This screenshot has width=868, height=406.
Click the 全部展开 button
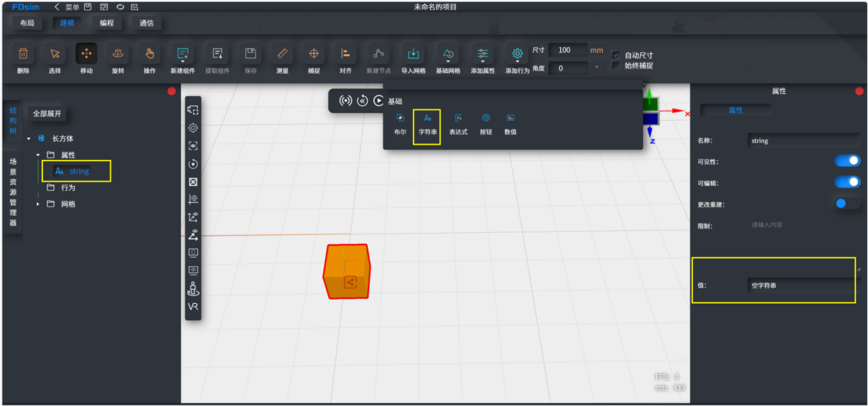47,113
